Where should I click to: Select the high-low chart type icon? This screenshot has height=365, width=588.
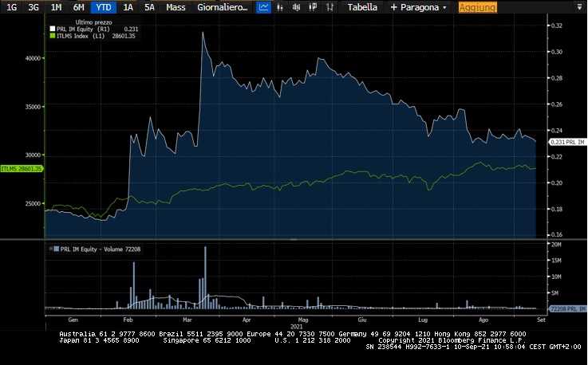pyautogui.click(x=330, y=7)
